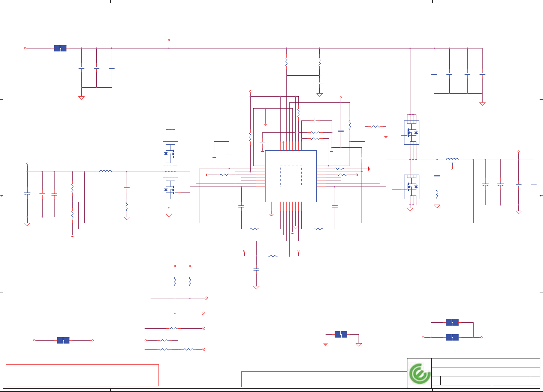The width and height of the screenshot is (543, 392).
Task: Click the upper of two parallel blue jumpers
Action: [452, 322]
